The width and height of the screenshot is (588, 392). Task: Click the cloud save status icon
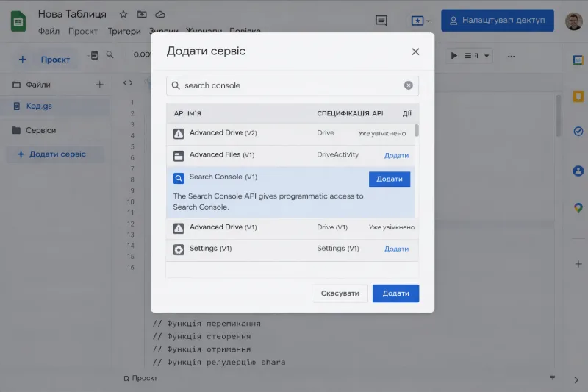pos(160,14)
